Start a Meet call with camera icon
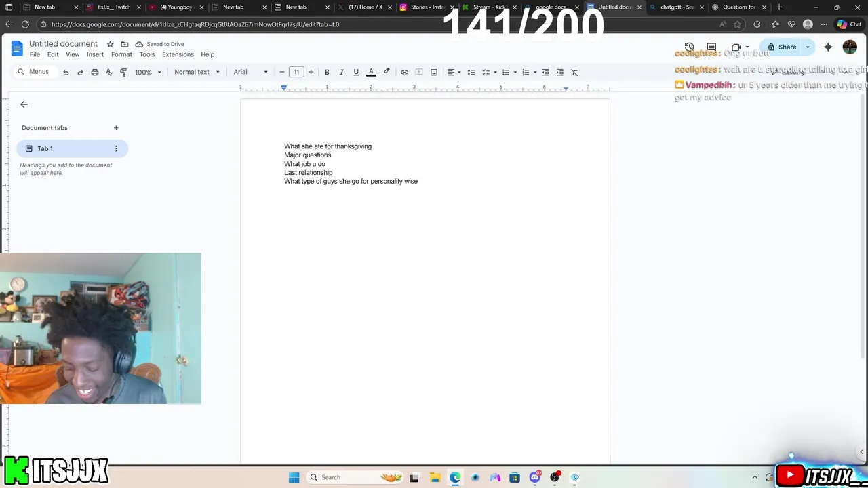Viewport: 868px width, 488px height. [x=736, y=47]
